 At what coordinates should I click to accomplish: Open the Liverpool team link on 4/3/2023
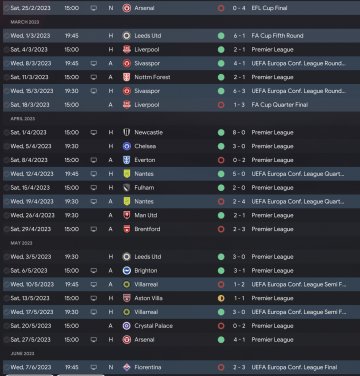coord(147,50)
